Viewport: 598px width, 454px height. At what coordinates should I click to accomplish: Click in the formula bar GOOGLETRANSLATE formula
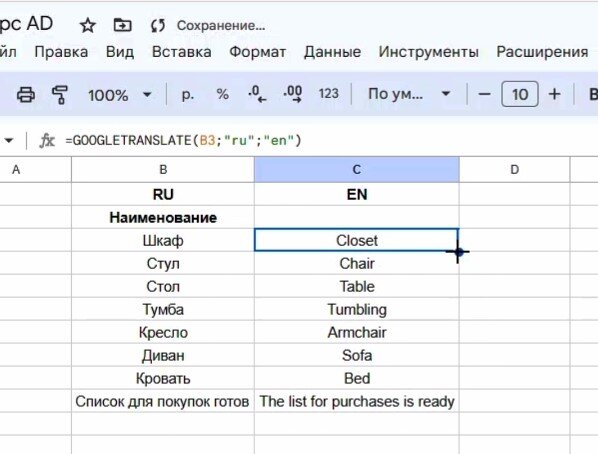pyautogui.click(x=183, y=140)
